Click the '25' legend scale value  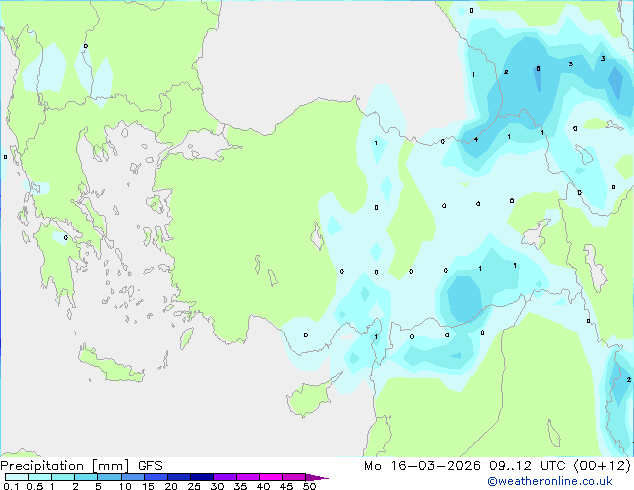coord(194,486)
